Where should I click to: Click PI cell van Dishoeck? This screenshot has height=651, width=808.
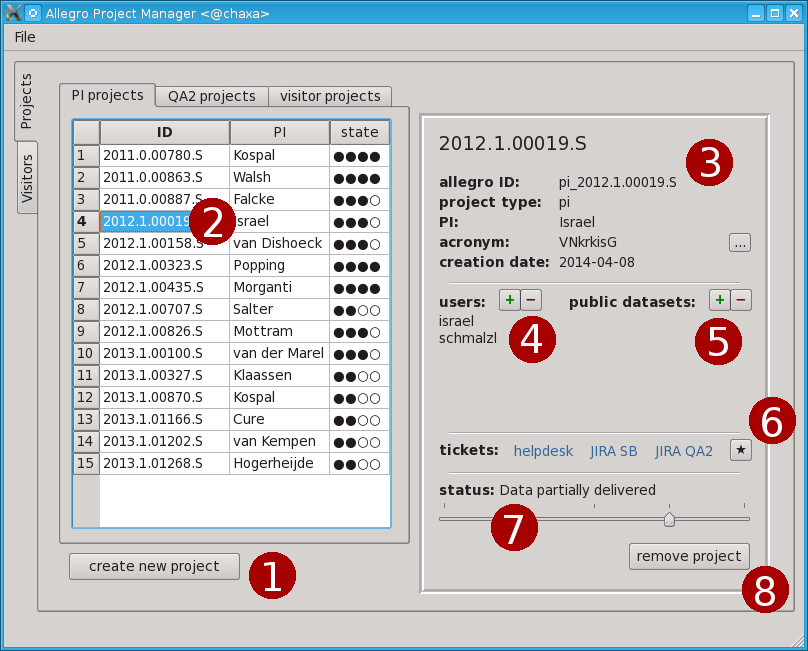[280, 243]
